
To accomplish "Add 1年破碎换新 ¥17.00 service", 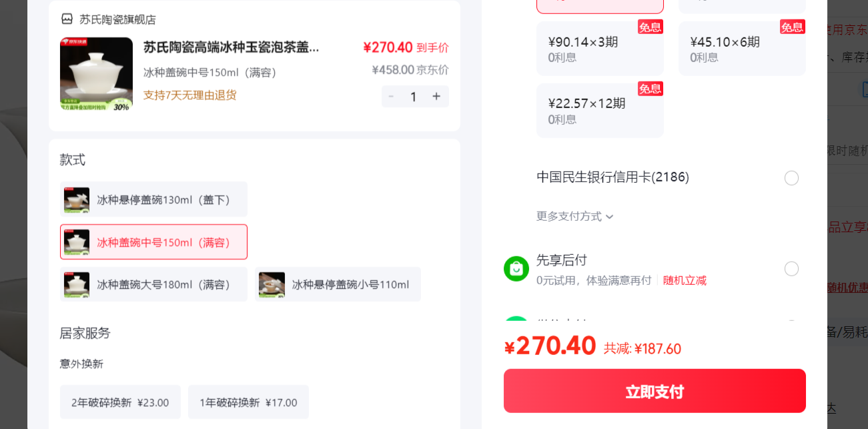I will coord(248,402).
